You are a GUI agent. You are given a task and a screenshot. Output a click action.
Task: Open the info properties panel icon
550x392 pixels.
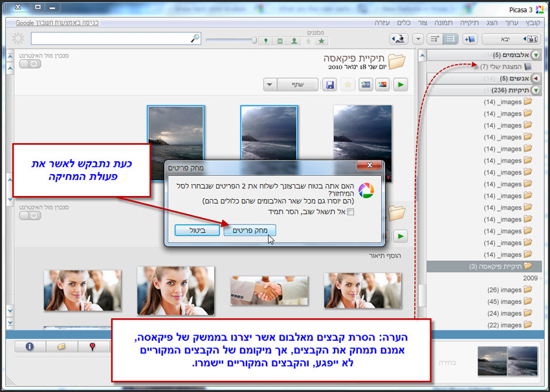30,347
